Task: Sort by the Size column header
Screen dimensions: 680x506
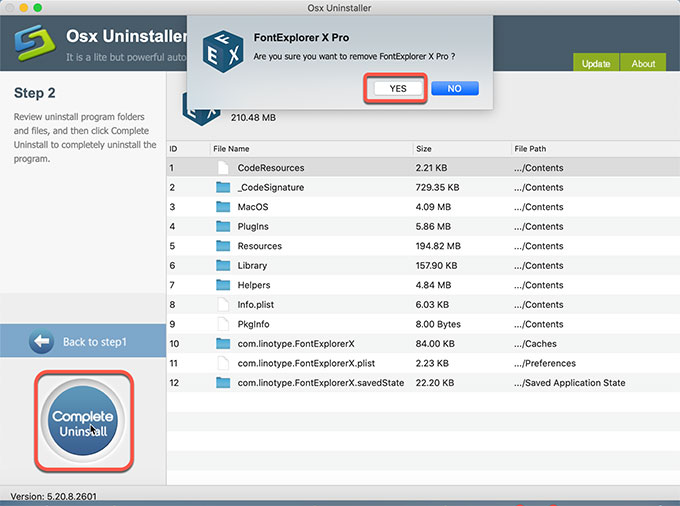Action: 461,149
